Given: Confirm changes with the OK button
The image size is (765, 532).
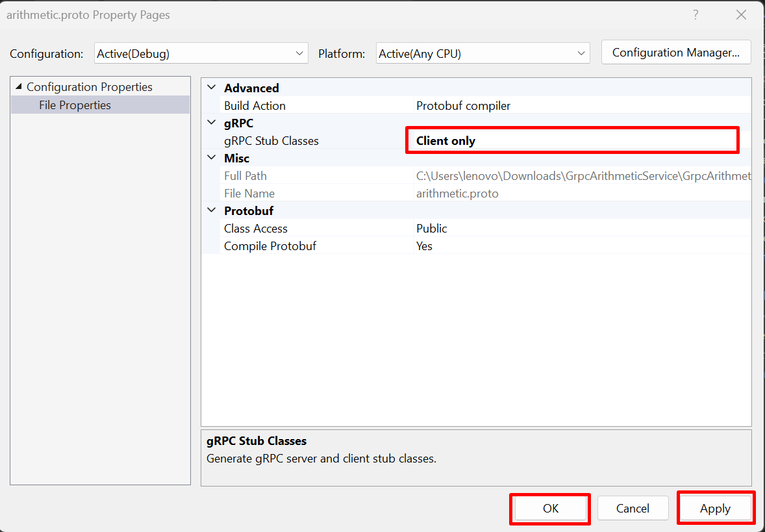Looking at the screenshot, I should tap(549, 508).
